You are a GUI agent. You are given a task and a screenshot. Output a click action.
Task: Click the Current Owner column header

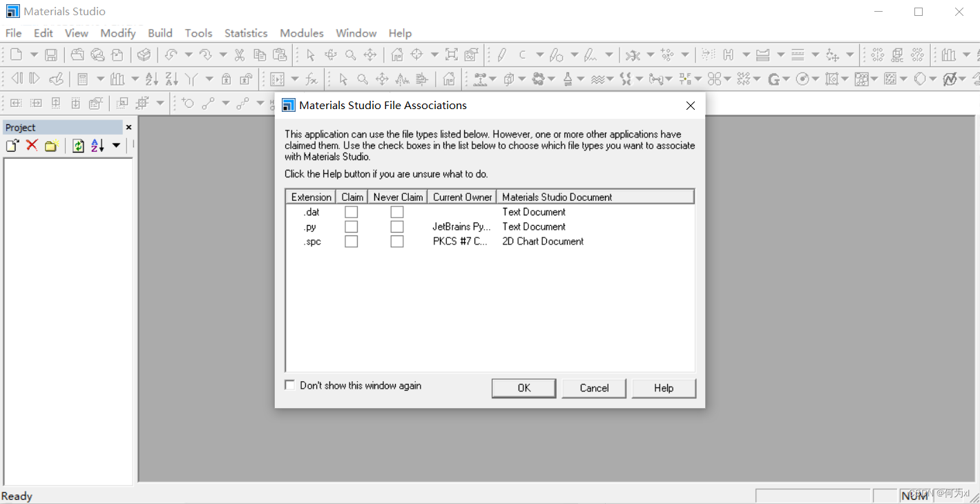(462, 197)
